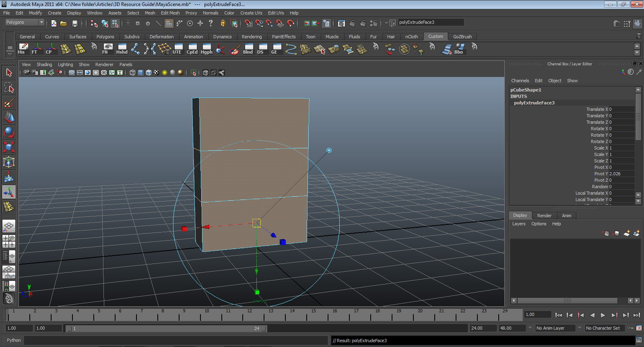Open the Edit Mesh menu
644x347 pixels.
(170, 13)
